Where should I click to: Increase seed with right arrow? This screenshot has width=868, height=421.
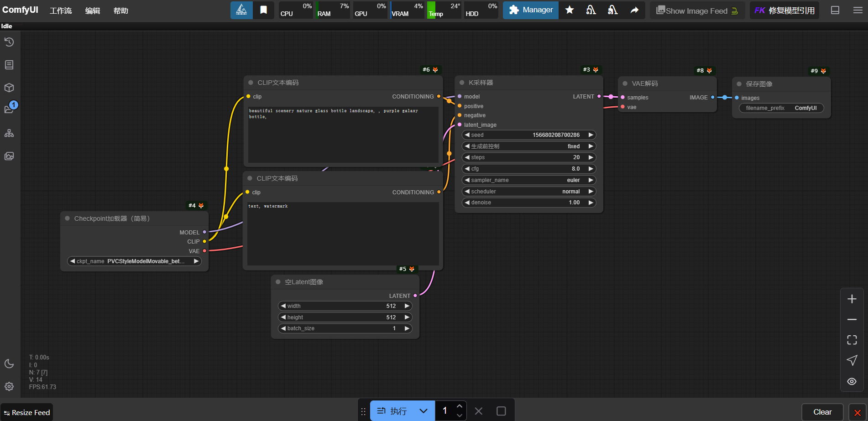pos(591,135)
